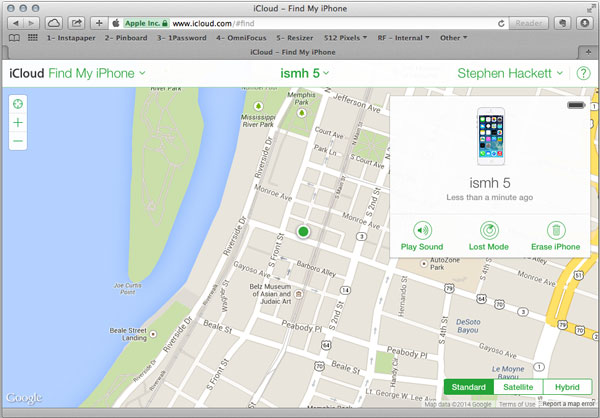Screen dimensions: 600x418
Task: Click the battery indicator in device panel
Action: pos(576,105)
